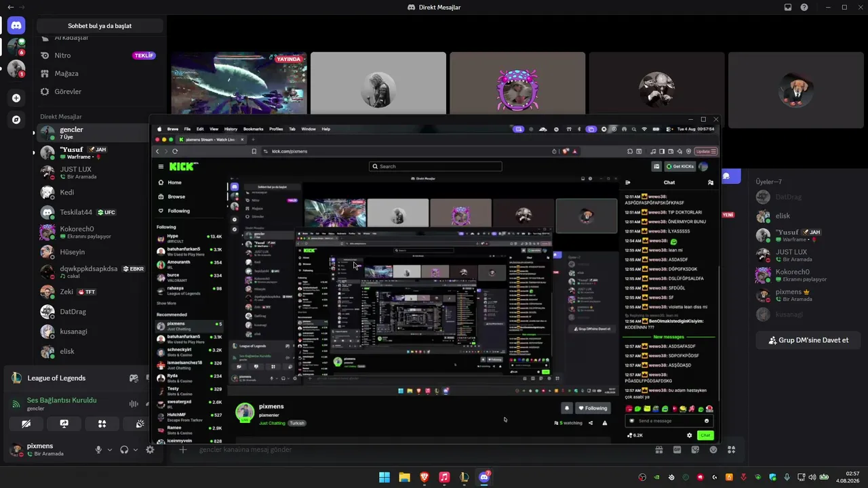868x488 pixels.
Task: Click Grup DM'sine Davet et
Action: 808,340
